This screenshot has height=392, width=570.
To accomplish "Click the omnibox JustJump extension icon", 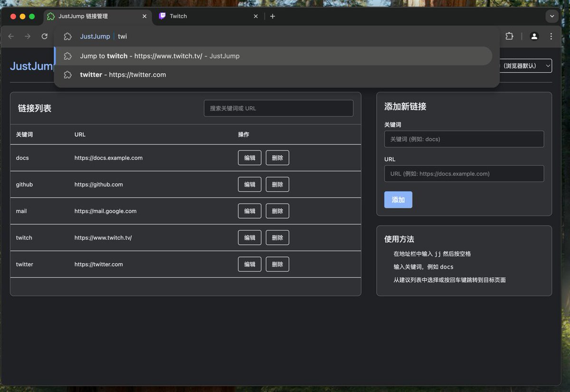I will 68,37.
